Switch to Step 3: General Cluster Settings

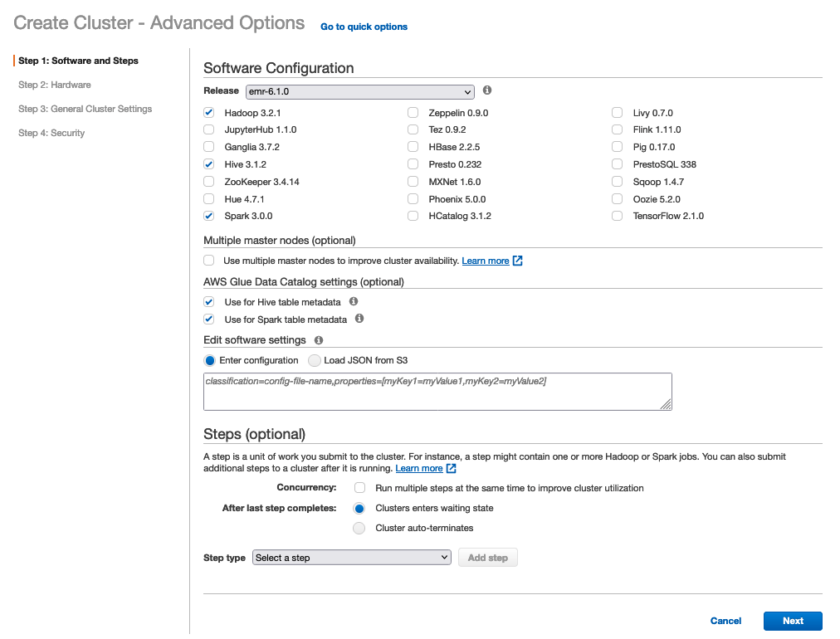[85, 109]
